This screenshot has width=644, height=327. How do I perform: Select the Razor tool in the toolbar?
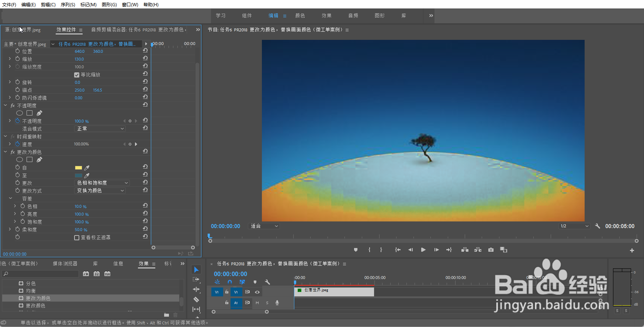(196, 299)
